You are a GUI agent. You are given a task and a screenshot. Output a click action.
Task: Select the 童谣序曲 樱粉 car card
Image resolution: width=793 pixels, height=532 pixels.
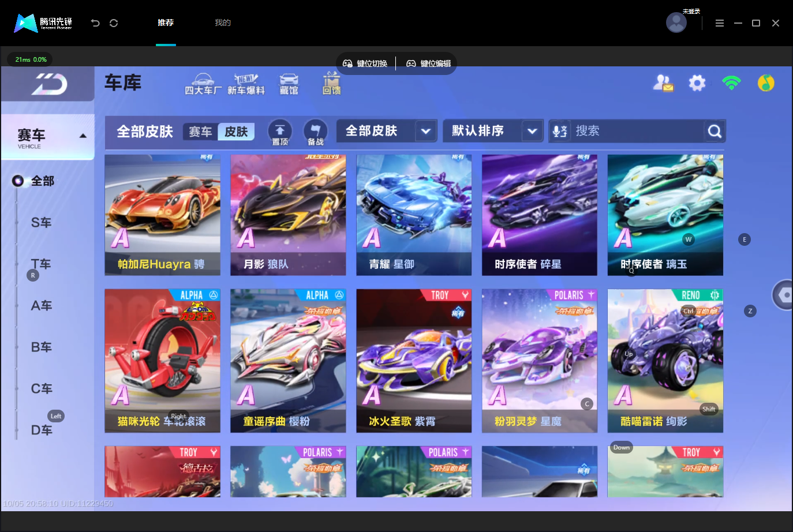[289, 361]
